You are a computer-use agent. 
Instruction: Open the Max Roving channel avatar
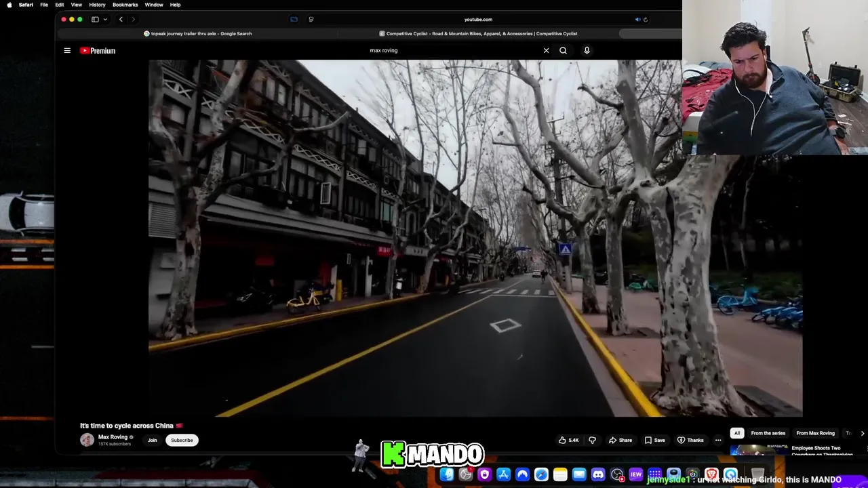tap(87, 440)
